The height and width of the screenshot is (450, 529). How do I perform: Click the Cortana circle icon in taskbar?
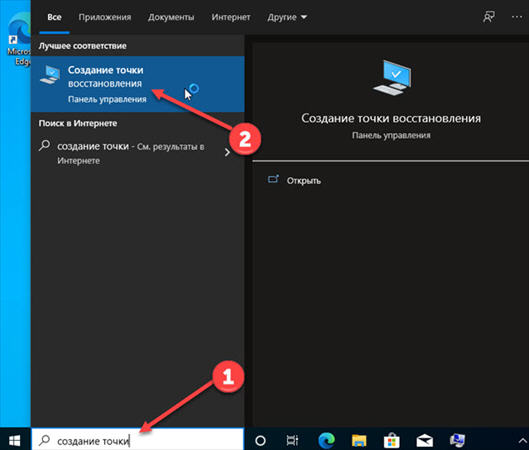[x=260, y=440]
